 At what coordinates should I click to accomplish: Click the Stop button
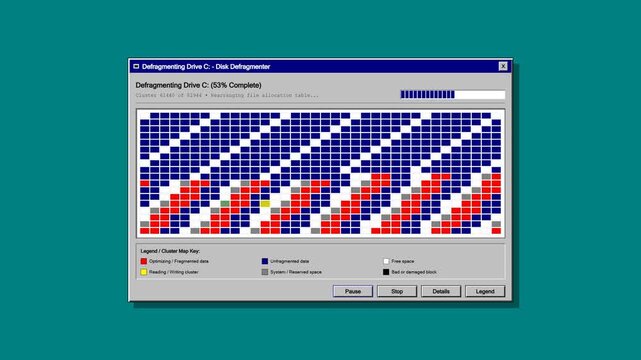[397, 291]
